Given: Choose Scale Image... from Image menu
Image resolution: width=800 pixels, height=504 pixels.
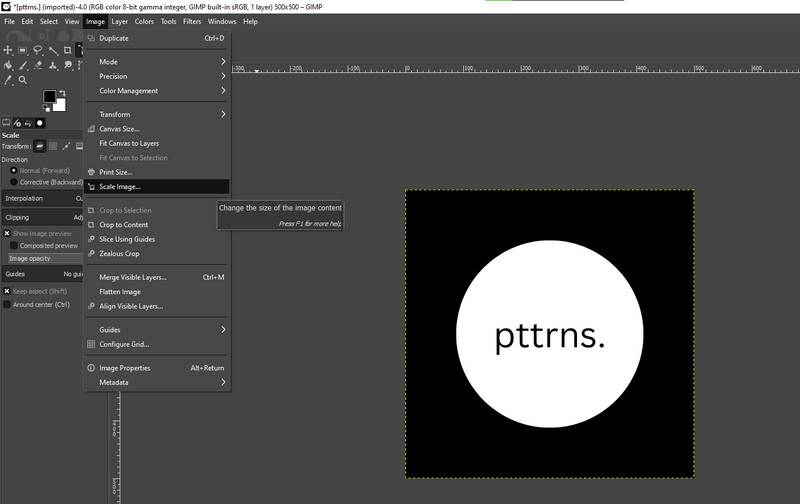Looking at the screenshot, I should pyautogui.click(x=157, y=187).
